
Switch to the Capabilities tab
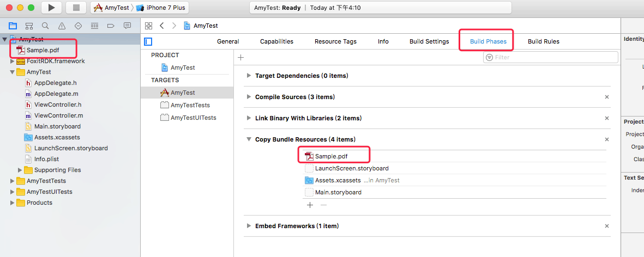(277, 41)
